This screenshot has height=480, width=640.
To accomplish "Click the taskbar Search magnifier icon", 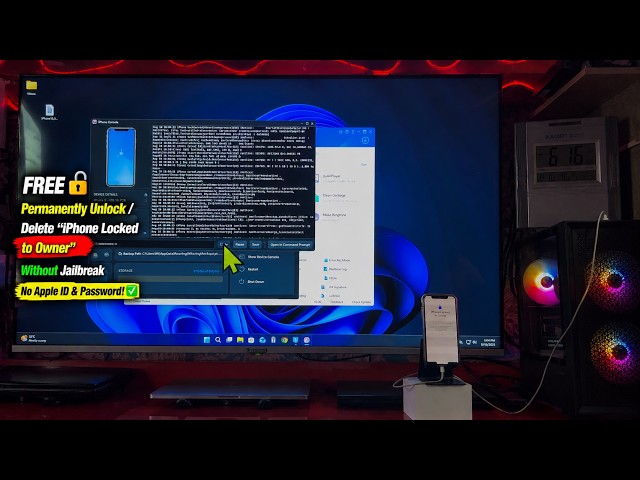I will pyautogui.click(x=218, y=340).
